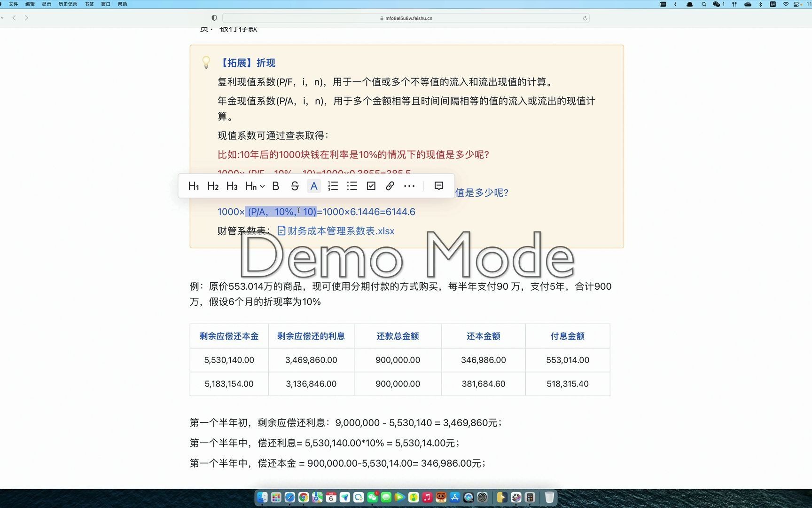The image size is (812, 508).
Task: Open 财务成本管理系数表.xlsx attachment link
Action: point(336,231)
